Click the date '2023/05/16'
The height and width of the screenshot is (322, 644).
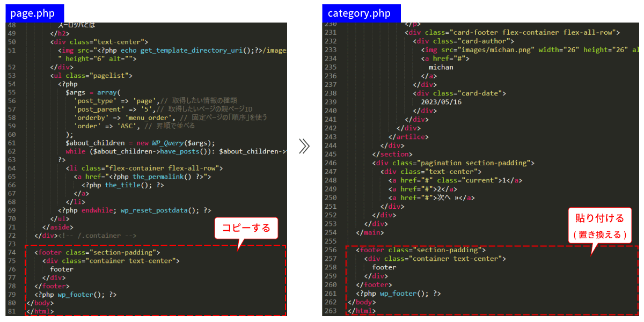pyautogui.click(x=441, y=101)
